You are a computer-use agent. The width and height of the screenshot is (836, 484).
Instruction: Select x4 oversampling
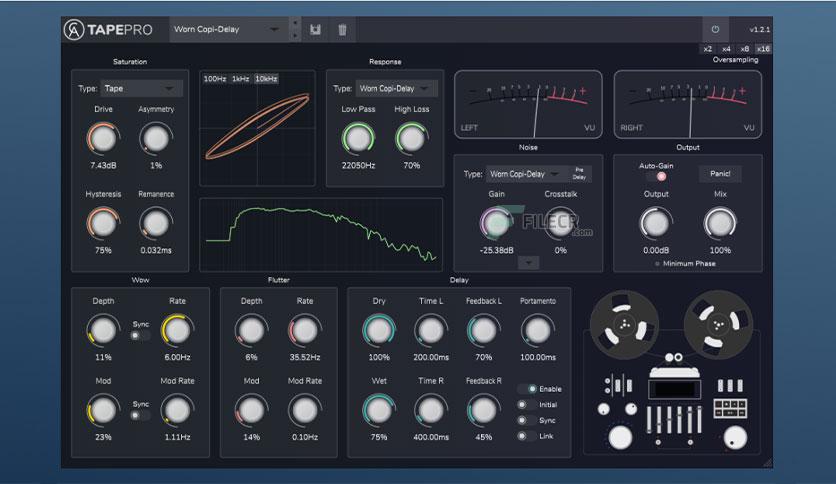click(726, 49)
